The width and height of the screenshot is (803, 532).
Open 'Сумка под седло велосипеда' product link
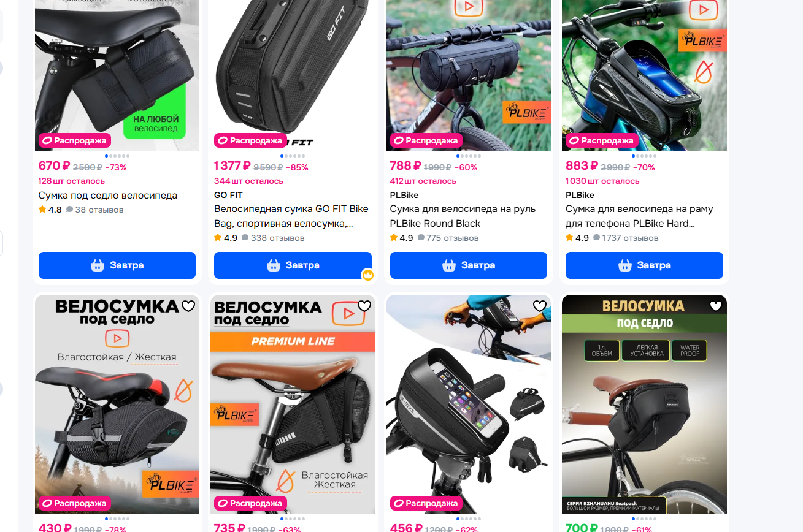pos(108,196)
